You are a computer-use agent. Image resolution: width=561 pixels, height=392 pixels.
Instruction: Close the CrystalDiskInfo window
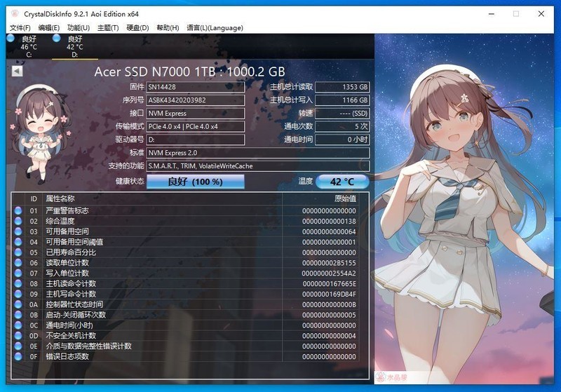tap(541, 14)
